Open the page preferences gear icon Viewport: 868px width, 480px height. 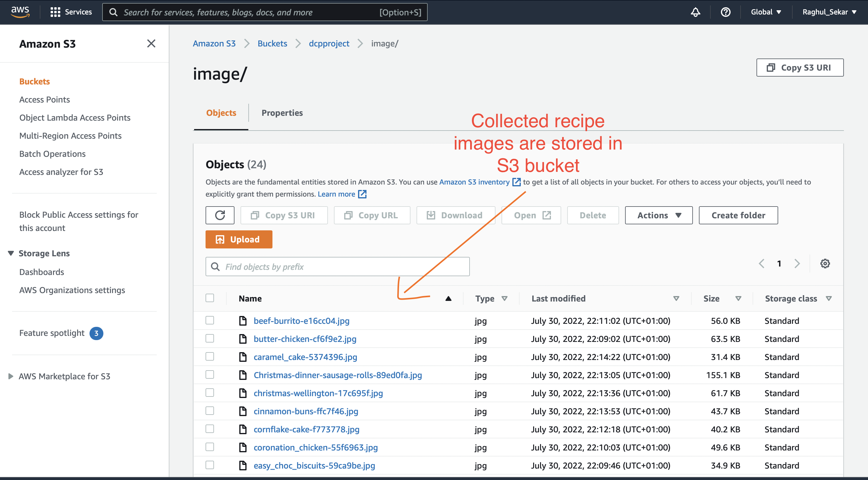click(825, 263)
